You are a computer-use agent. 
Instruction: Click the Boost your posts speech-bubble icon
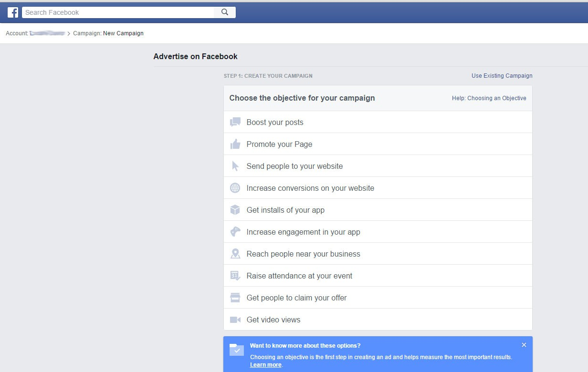[x=235, y=122]
